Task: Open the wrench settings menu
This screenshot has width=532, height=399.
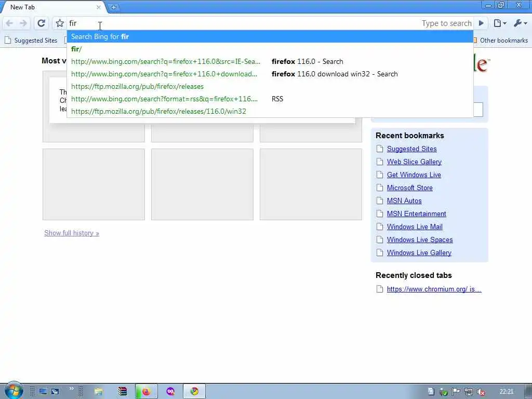Action: tap(520, 23)
